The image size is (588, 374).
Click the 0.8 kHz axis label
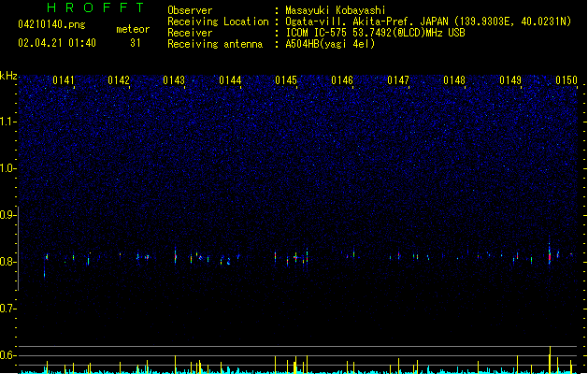pos(7,262)
